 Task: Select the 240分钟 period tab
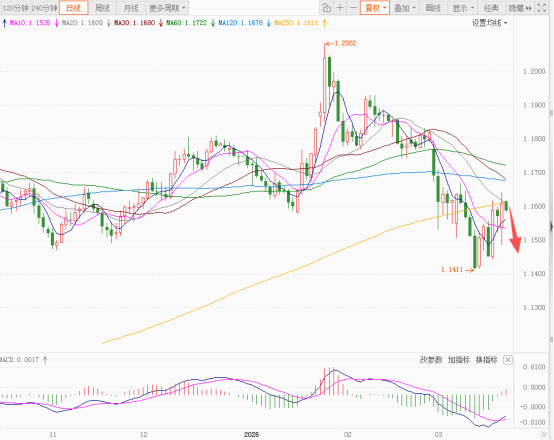click(x=44, y=8)
